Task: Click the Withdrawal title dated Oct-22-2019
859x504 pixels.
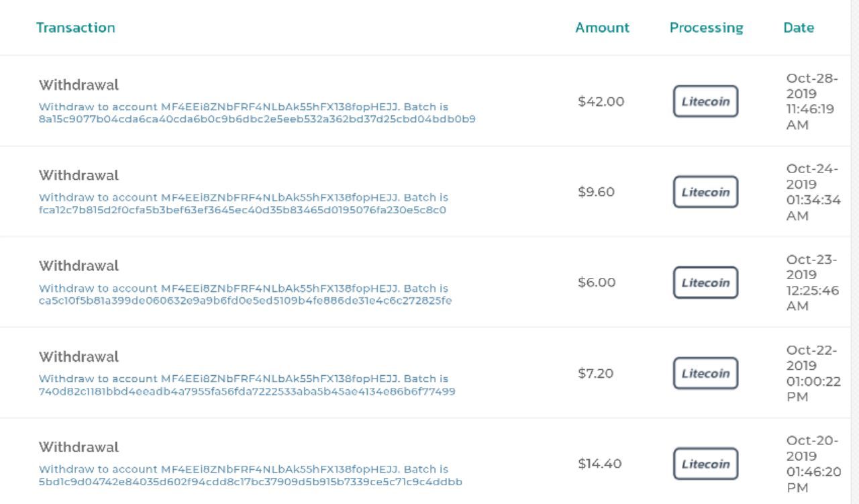Action: (79, 357)
